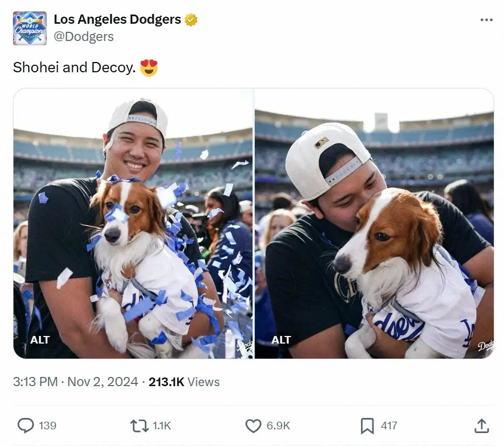The height and width of the screenshot is (446, 504).
Task: Open the more options menu on the post
Action: pos(486,19)
